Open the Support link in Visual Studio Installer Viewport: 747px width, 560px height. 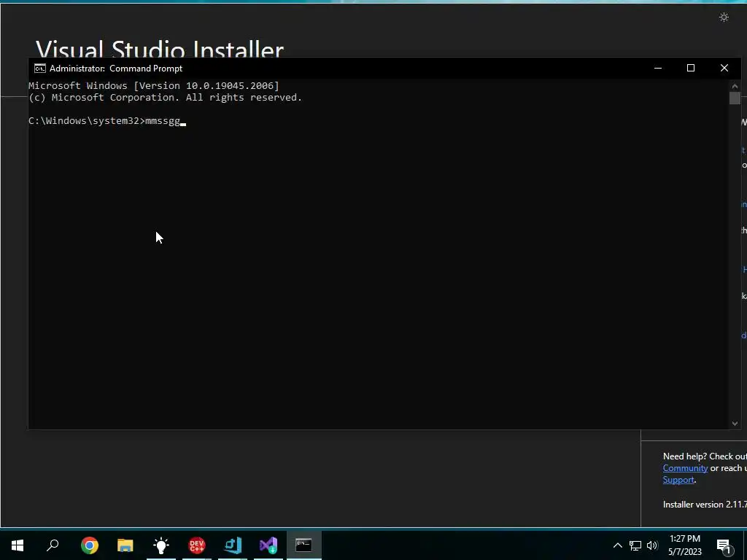pos(678,480)
